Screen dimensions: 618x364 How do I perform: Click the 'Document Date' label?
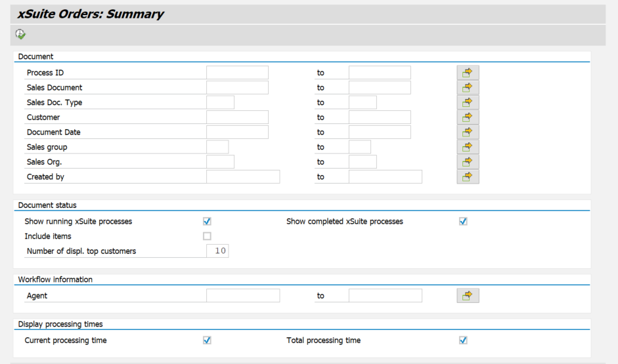pyautogui.click(x=54, y=132)
